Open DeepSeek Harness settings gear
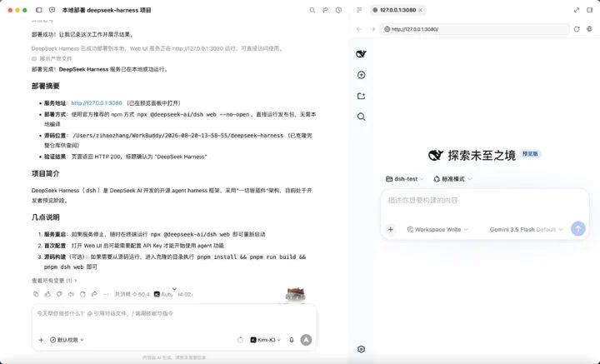 [x=361, y=349]
